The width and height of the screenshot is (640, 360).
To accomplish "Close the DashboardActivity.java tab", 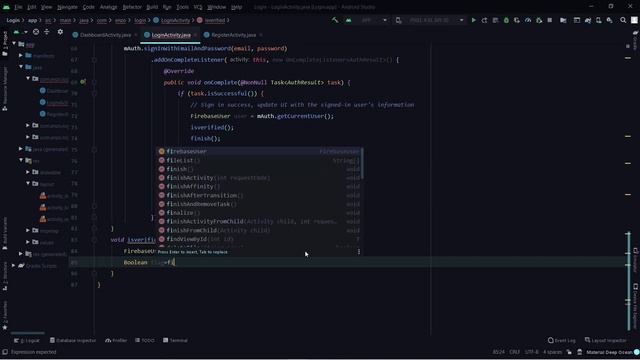I will coord(136,35).
